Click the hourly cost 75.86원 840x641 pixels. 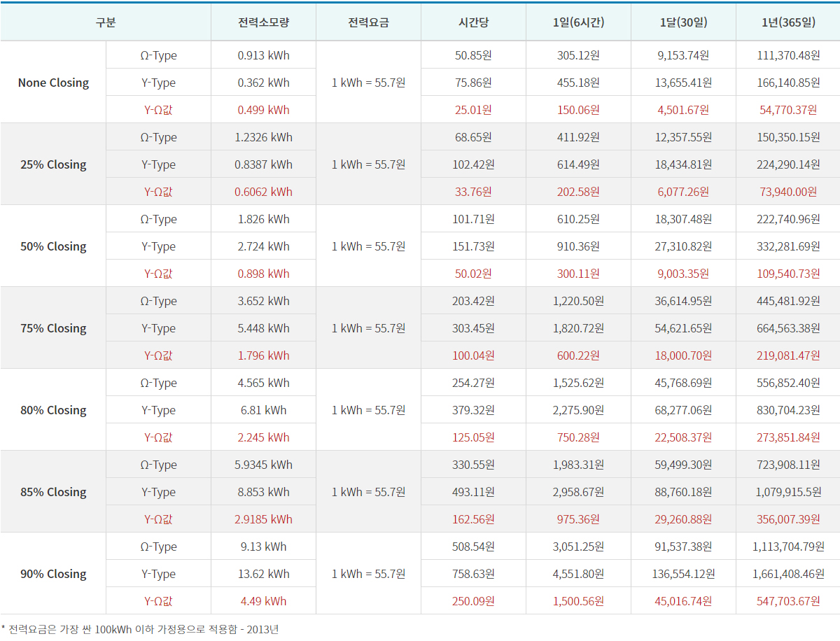click(473, 83)
